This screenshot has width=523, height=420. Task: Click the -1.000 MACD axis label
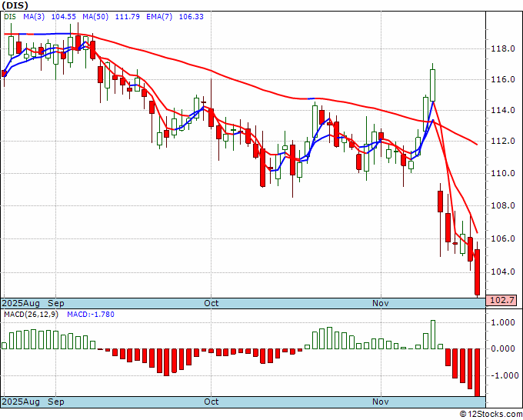(x=503, y=375)
